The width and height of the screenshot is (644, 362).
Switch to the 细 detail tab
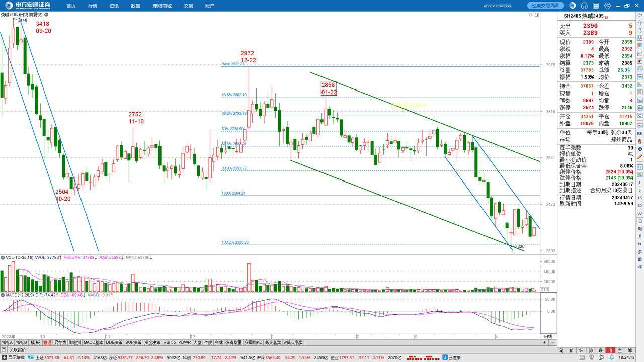(581, 350)
